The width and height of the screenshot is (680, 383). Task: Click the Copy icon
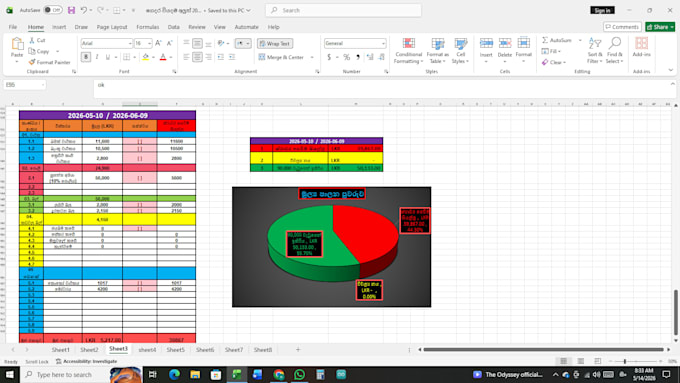[32, 51]
